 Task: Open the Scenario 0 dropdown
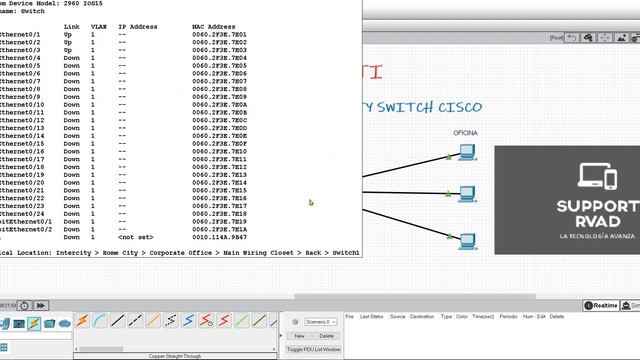[x=320, y=322]
